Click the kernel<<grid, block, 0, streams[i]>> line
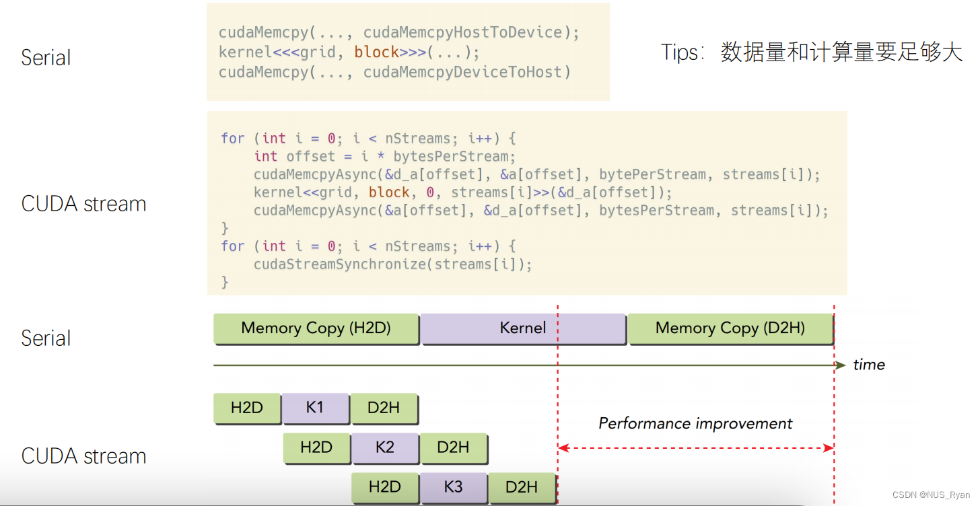The image size is (980, 506). coord(463,192)
